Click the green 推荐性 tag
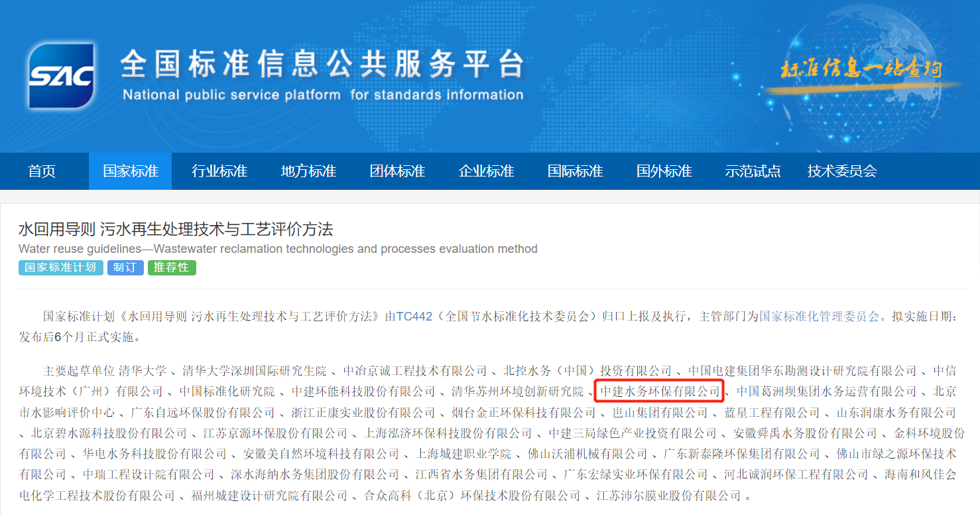This screenshot has height=515, width=980. [x=172, y=267]
